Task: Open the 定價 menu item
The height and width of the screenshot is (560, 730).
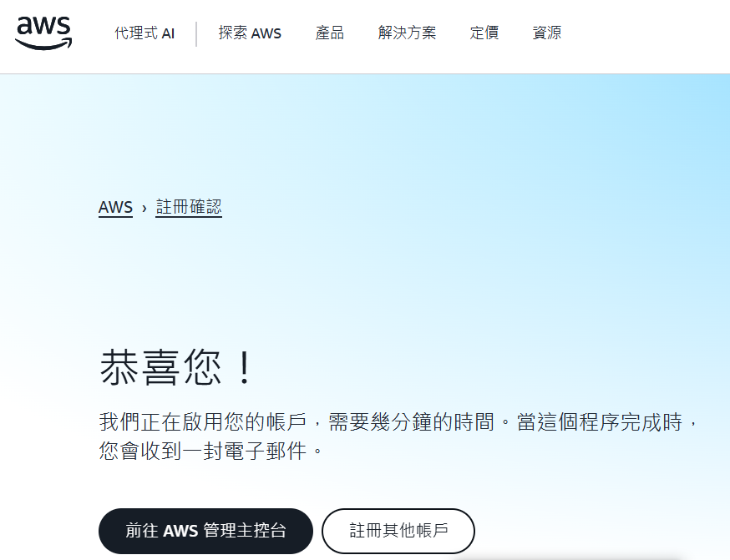Action: pyautogui.click(x=484, y=33)
